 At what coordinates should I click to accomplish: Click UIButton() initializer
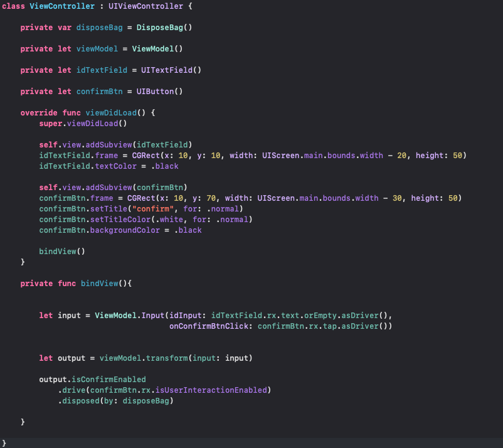[159, 92]
